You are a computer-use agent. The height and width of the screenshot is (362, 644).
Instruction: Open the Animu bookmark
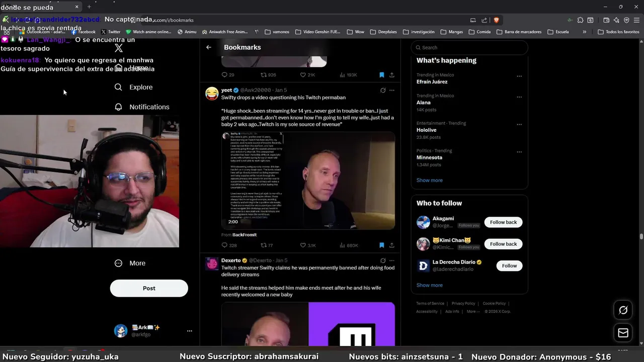[x=187, y=32]
